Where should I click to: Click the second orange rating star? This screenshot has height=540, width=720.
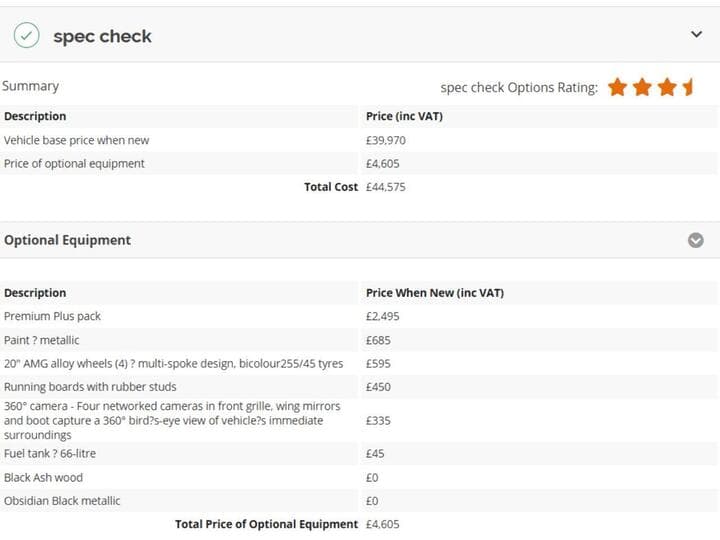tap(642, 87)
